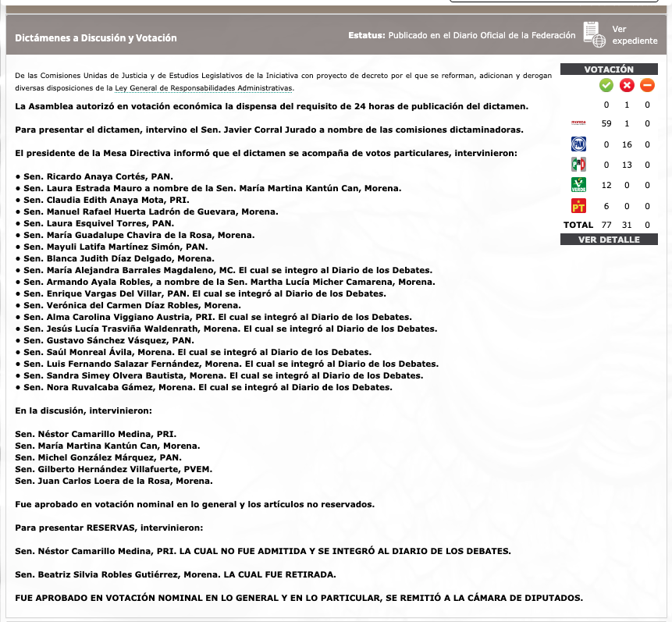Click the Estatus publication status text

click(461, 35)
